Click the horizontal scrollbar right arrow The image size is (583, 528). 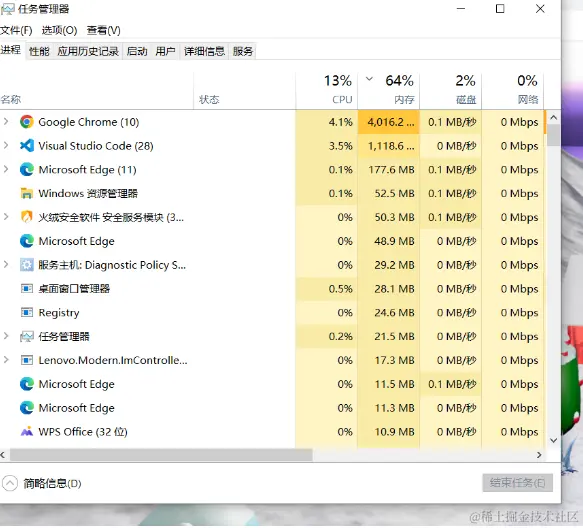[539, 455]
